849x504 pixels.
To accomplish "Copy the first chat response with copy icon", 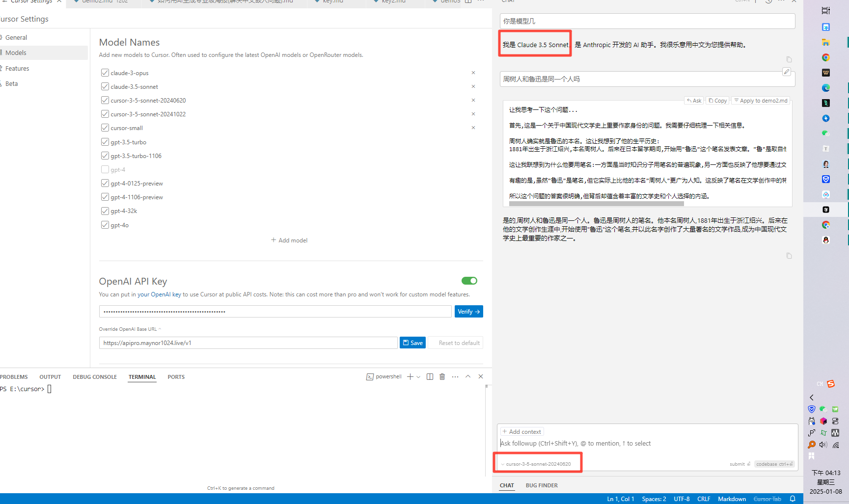I will 789,59.
